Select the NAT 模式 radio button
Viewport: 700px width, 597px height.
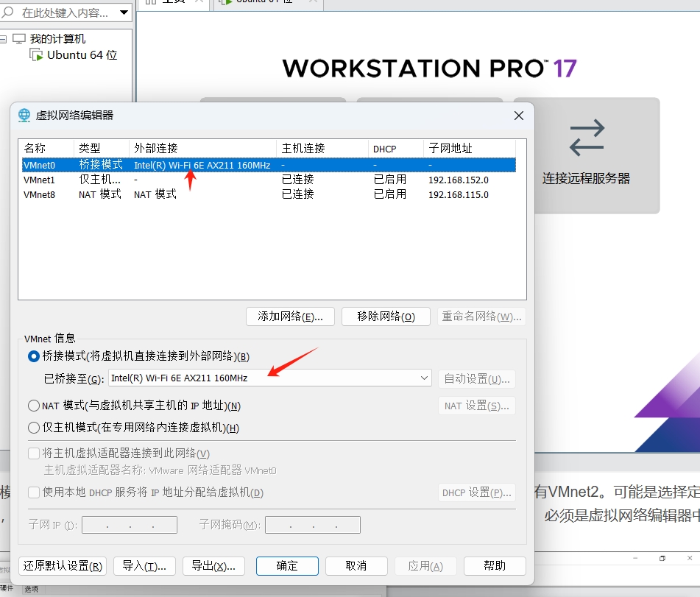[x=34, y=406]
